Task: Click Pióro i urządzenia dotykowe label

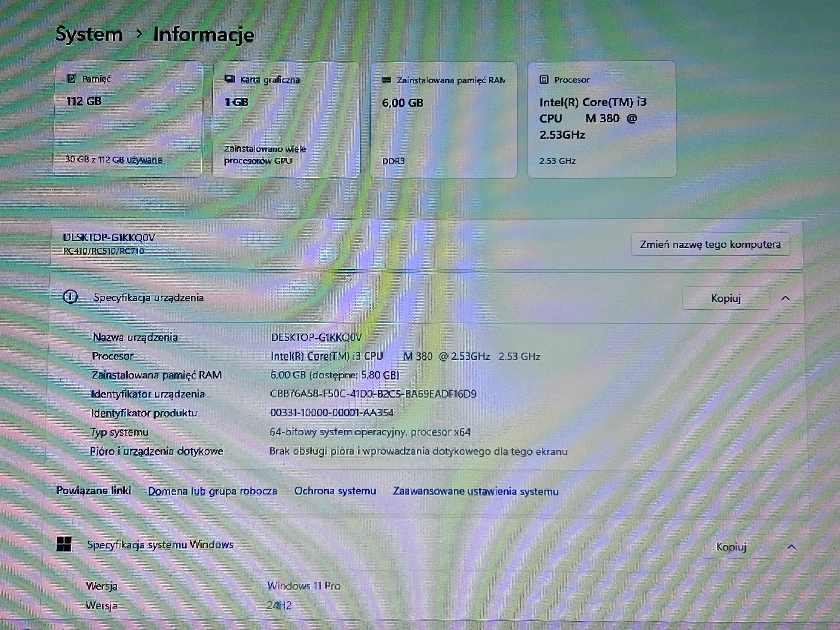Action: pyautogui.click(x=156, y=451)
